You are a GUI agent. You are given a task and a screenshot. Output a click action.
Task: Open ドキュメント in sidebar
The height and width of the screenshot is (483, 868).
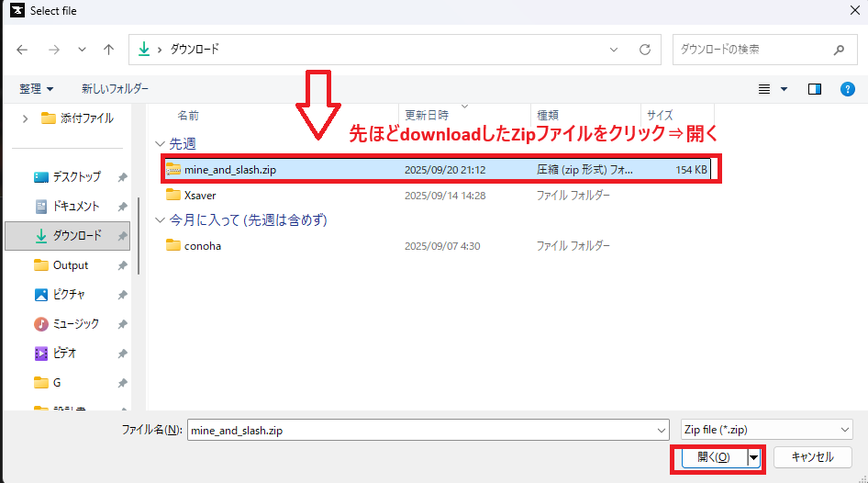tap(67, 206)
